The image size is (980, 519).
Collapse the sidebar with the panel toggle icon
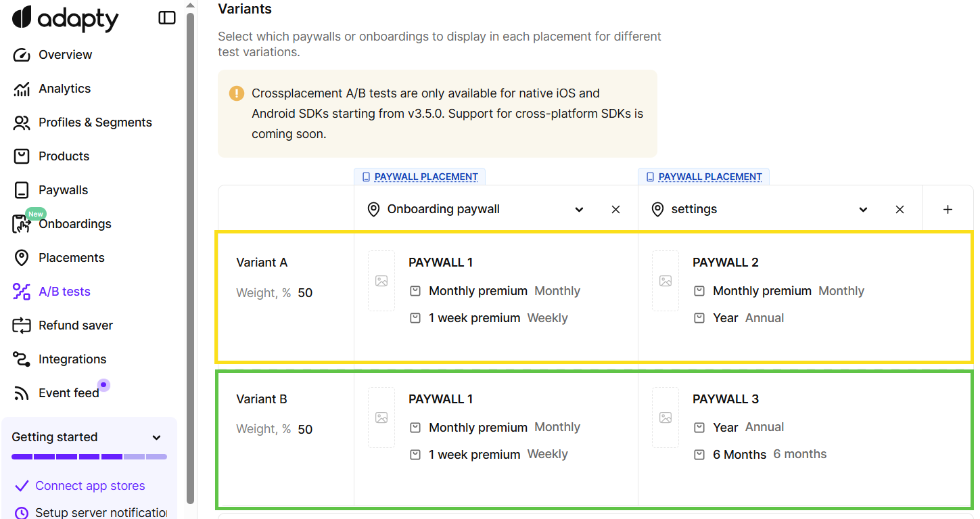point(167,18)
